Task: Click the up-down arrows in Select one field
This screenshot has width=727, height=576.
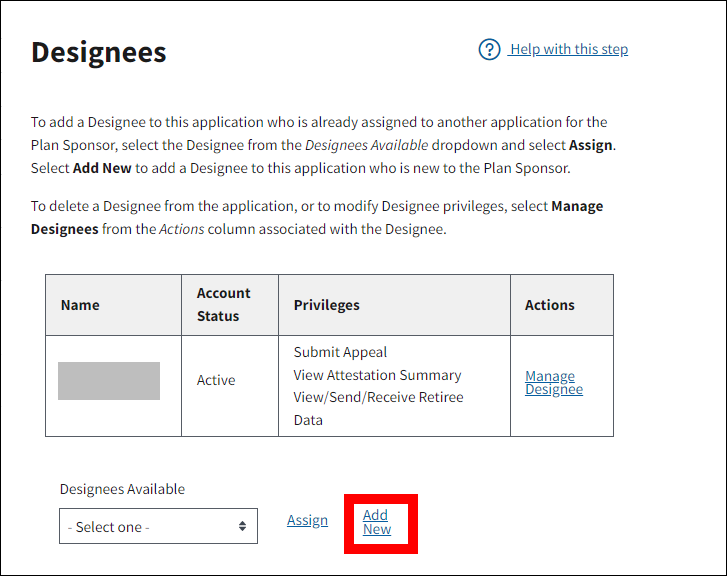Action: point(242,527)
